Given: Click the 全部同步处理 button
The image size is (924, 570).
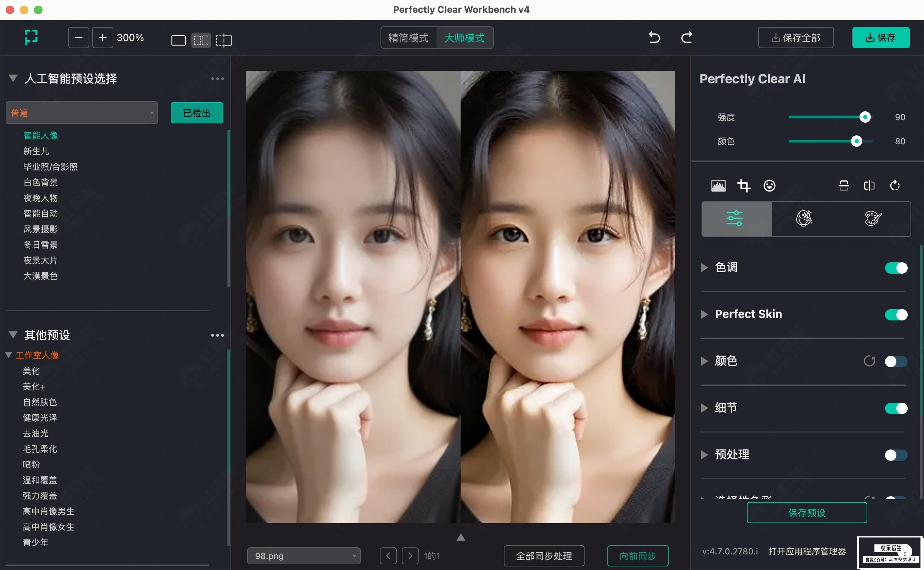Looking at the screenshot, I should coord(544,556).
